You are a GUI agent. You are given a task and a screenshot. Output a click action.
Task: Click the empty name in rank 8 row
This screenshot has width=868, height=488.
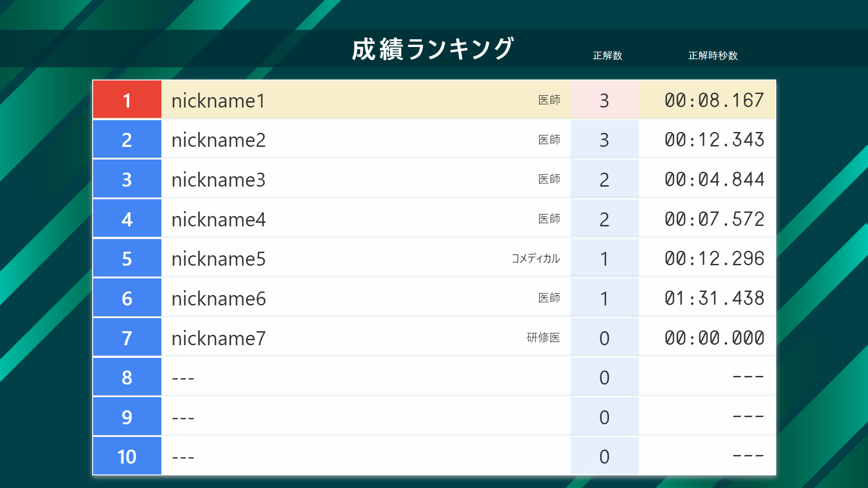click(x=183, y=378)
